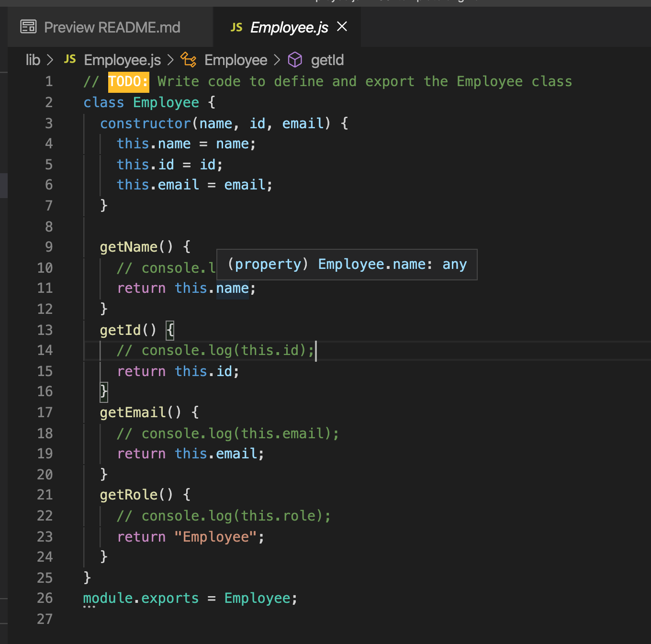Click the Employee breadcrumb entry
Viewport: 651px width, 644px height.
point(236,60)
